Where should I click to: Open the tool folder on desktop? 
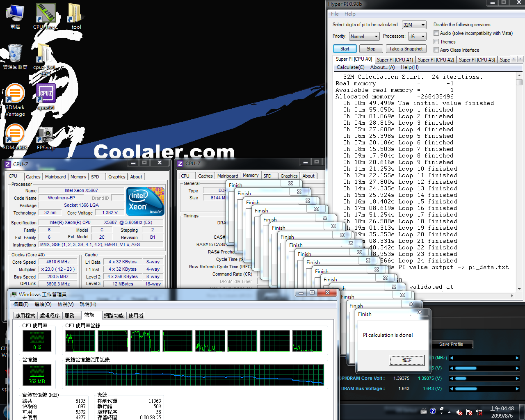tap(75, 14)
